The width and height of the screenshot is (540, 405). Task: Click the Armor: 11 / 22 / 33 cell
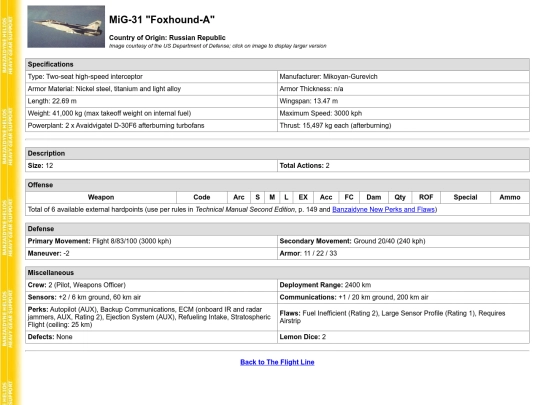click(x=403, y=253)
